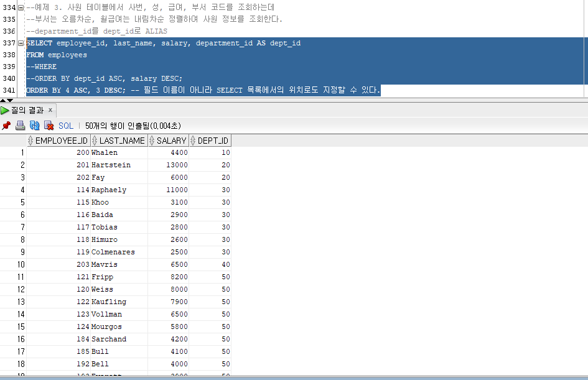
Task: Click the 'Colmenares' last name cell
Action: point(119,253)
